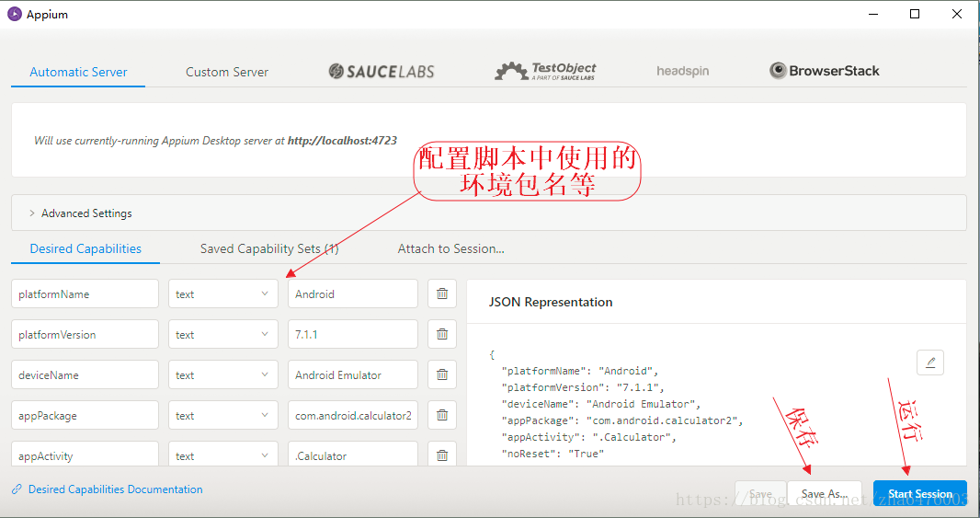Viewport: 980px width, 518px height.
Task: Click the http://localhost:4723 server address text
Action: [343, 141]
